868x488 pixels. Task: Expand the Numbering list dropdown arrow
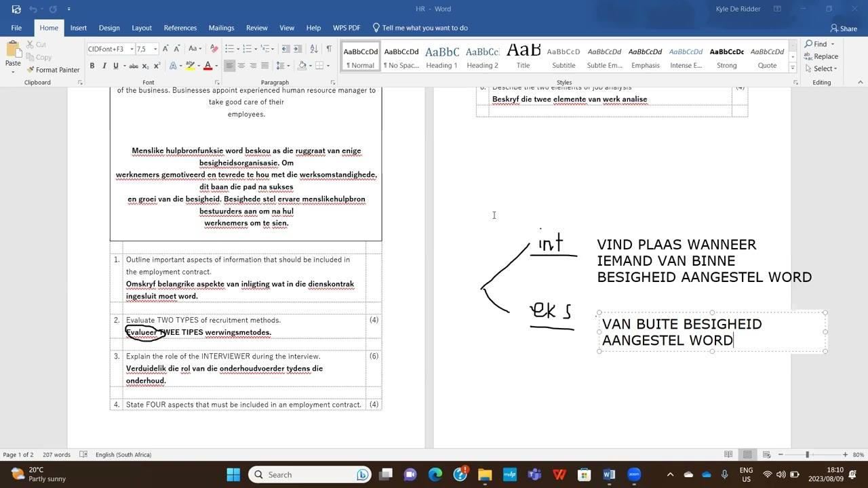256,49
